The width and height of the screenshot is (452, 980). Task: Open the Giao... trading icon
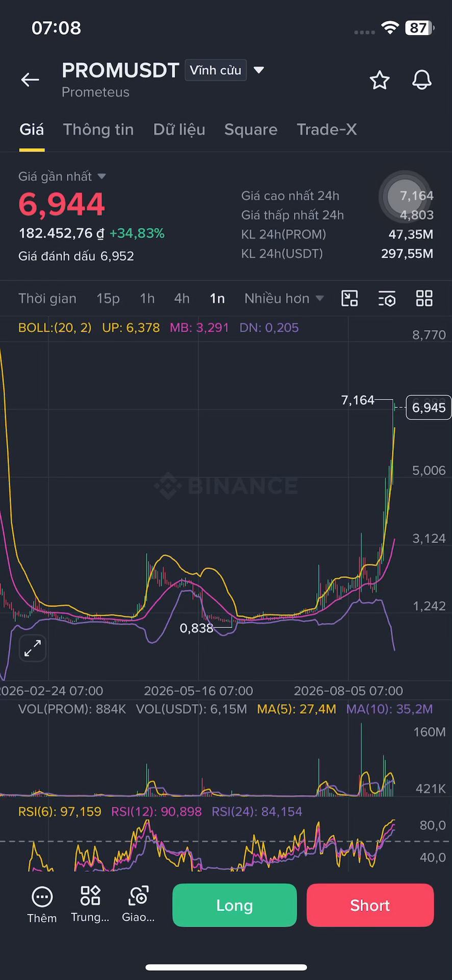pyautogui.click(x=138, y=904)
